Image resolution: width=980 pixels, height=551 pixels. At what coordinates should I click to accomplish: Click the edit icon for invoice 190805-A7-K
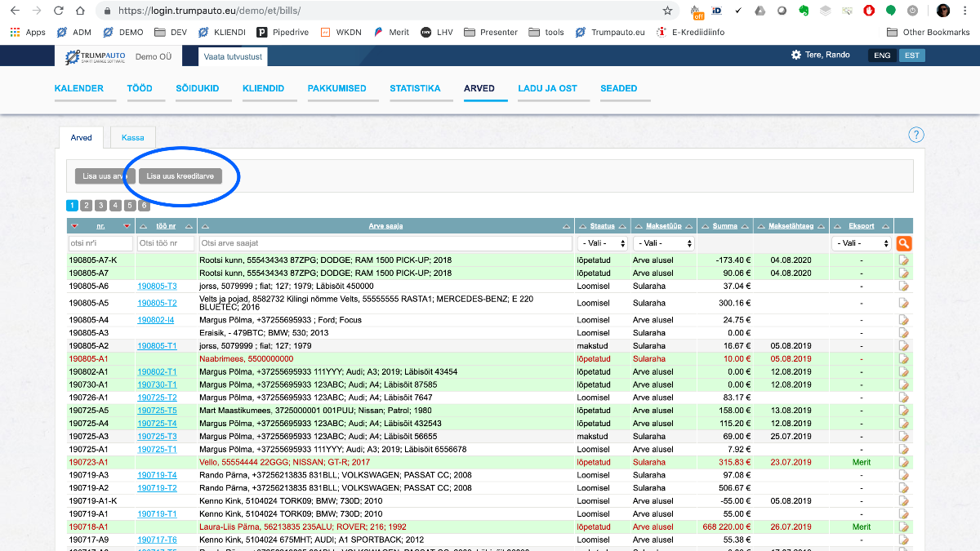click(903, 260)
